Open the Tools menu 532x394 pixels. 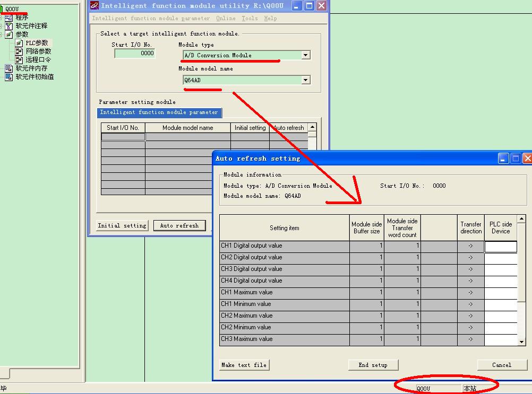tap(250, 19)
